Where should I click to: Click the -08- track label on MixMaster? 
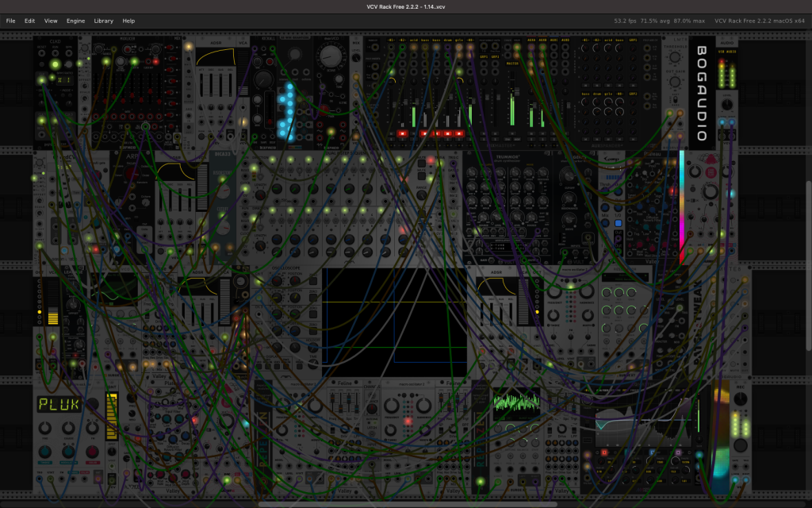pyautogui.click(x=470, y=40)
